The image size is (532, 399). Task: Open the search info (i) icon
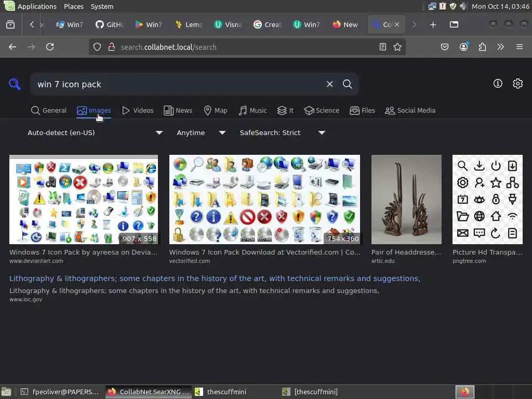coord(497,84)
